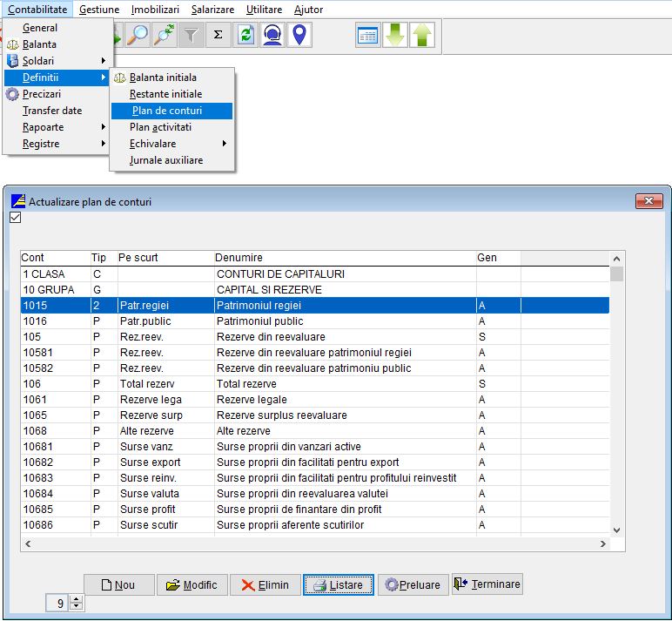Viewport: 672px width, 621px height.
Task: Select General from Contabilitate menu
Action: [x=57, y=28]
